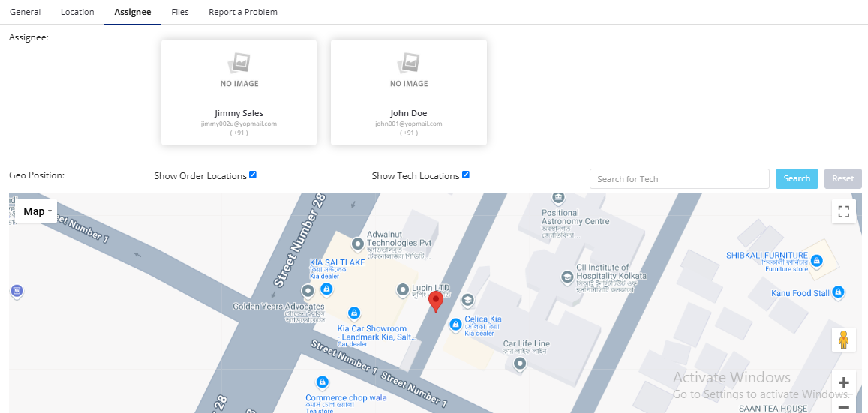This screenshot has height=413, width=868.
Task: Open the Files tab
Action: (x=180, y=12)
